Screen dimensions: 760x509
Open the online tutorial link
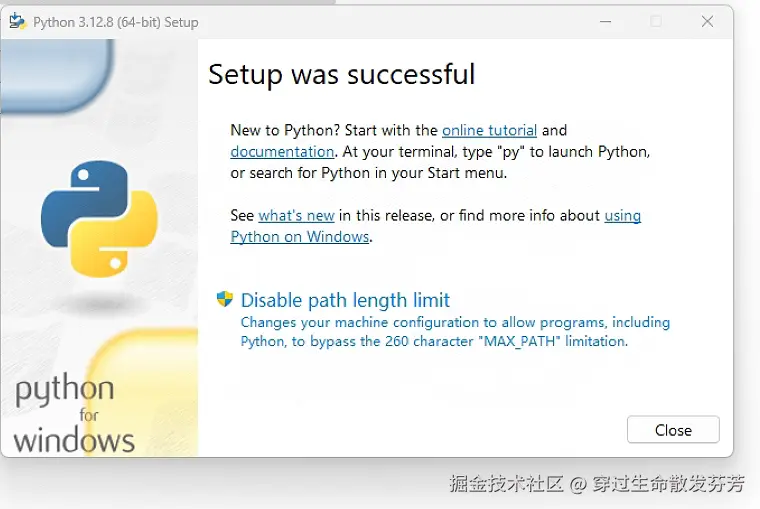point(489,130)
